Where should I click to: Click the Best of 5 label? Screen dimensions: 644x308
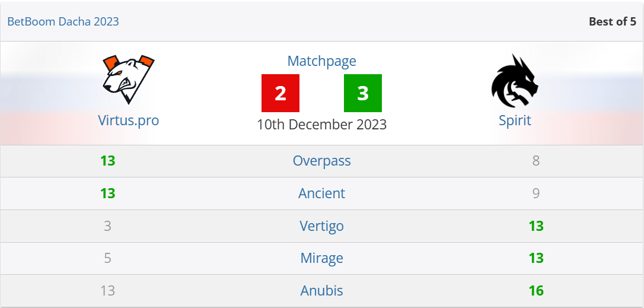click(x=612, y=21)
